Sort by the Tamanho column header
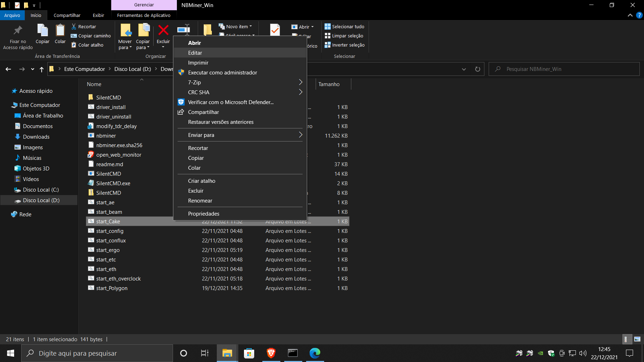This screenshot has width=644, height=362. pyautogui.click(x=329, y=84)
